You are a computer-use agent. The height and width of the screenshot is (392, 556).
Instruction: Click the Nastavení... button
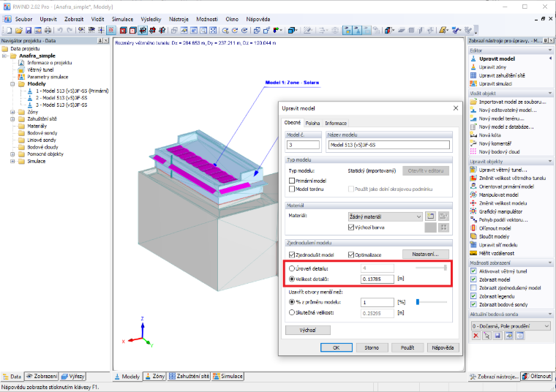(x=426, y=254)
